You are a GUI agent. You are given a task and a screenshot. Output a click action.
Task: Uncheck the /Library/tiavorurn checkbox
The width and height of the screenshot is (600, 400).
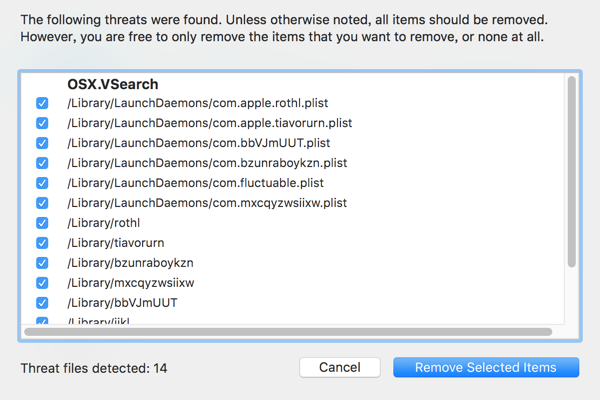point(42,243)
